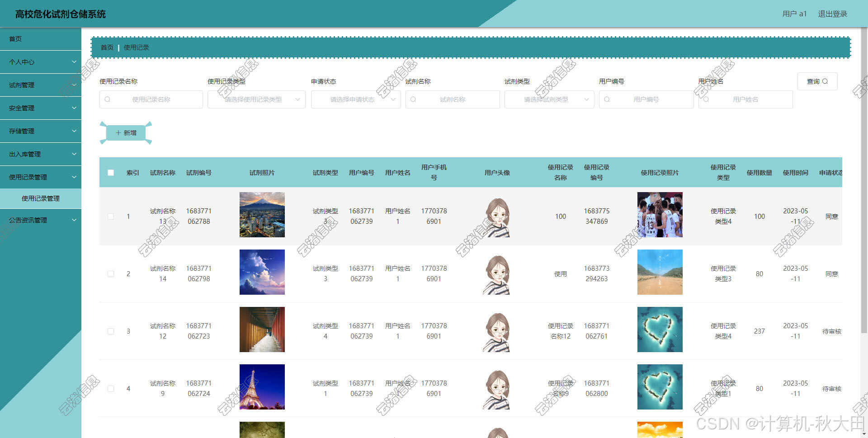
Task: Click the search icon in 用户编号 field
Action: click(x=607, y=99)
